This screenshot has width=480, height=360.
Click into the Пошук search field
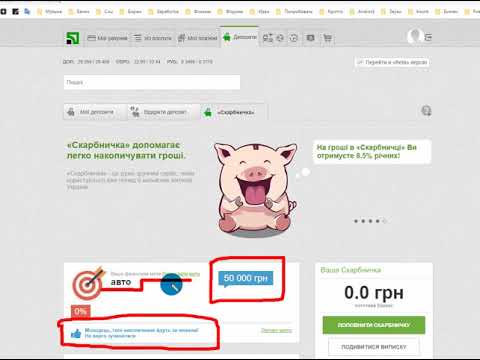coord(152,82)
